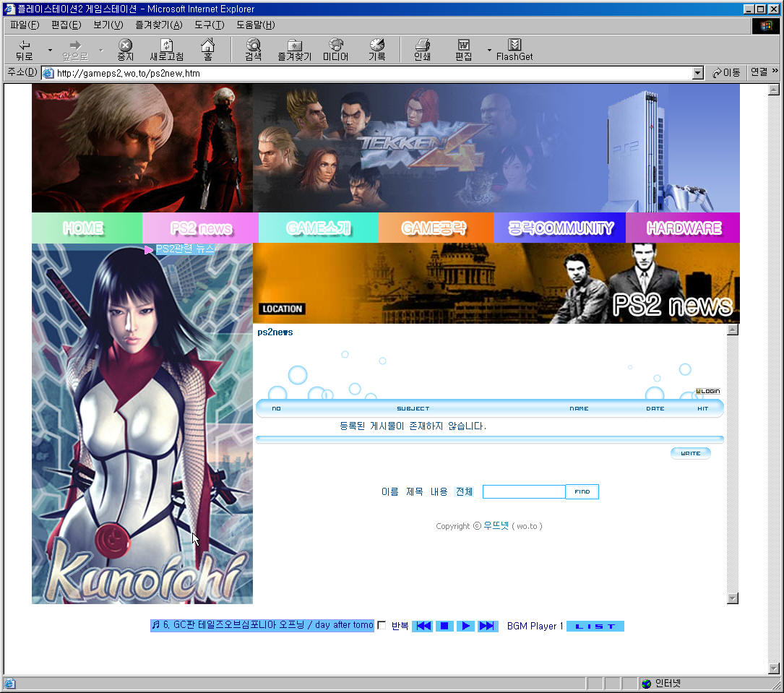Click the board frame scroll-up arrow
The width and height of the screenshot is (784, 693).
tap(733, 330)
